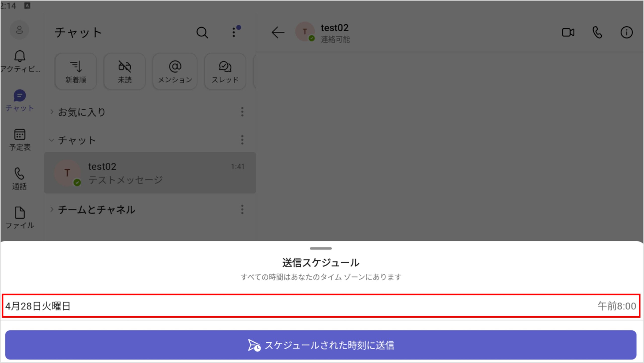
Task: Open the chat info panel icon
Action: [626, 32]
